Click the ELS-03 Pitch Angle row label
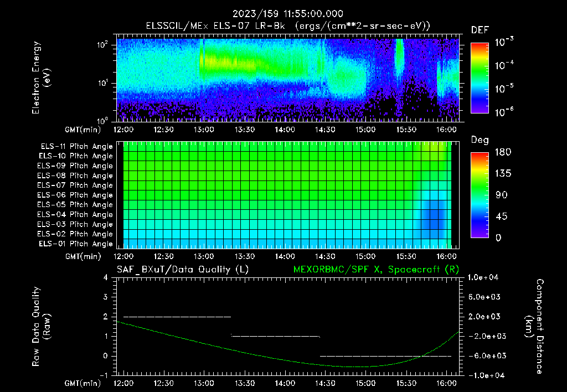This screenshot has width=567, height=392. [75, 224]
